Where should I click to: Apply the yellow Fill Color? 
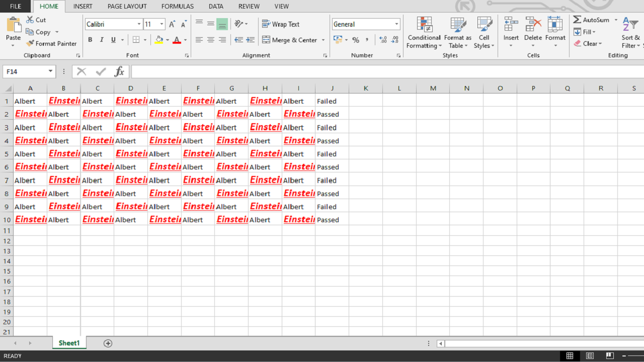point(158,40)
